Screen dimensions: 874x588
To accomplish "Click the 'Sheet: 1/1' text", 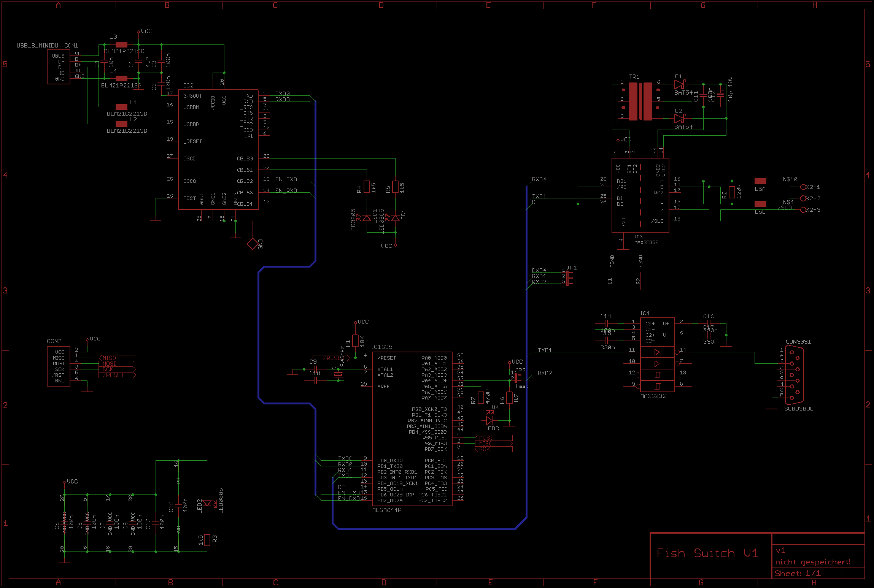I will pos(798,573).
